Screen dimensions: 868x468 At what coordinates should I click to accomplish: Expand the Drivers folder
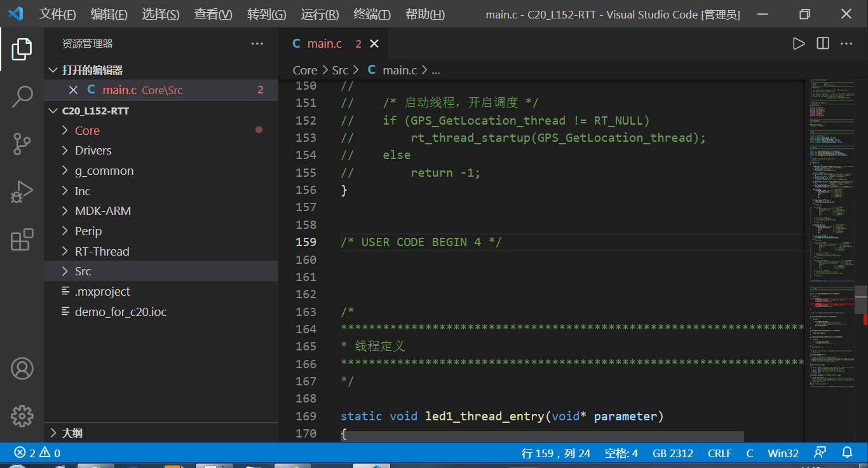coord(65,151)
